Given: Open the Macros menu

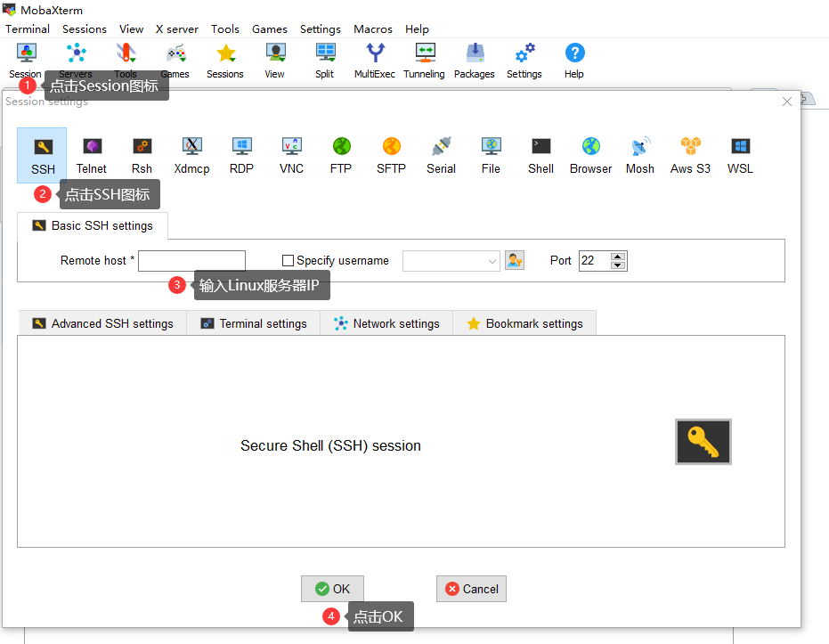Looking at the screenshot, I should (x=373, y=29).
